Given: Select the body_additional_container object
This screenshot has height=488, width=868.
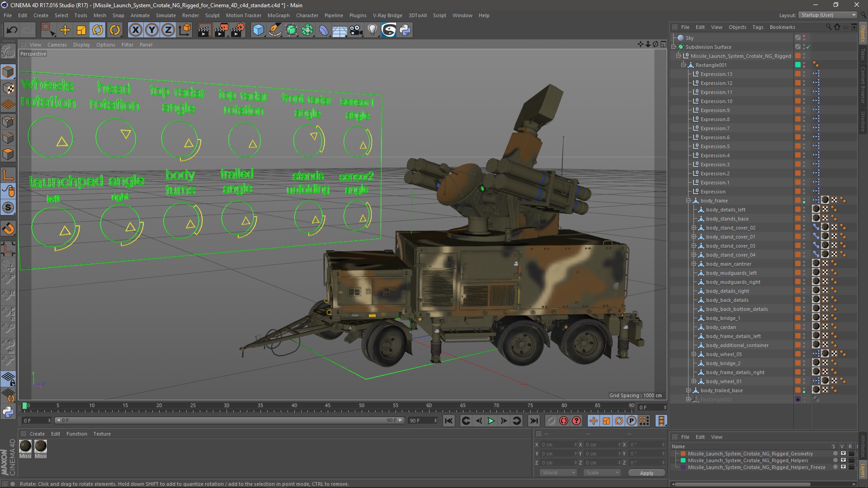Looking at the screenshot, I should click(737, 345).
